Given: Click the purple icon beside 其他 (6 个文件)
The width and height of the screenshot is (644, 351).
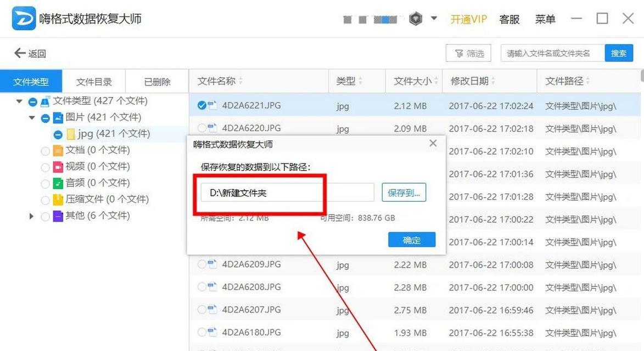Looking at the screenshot, I should [x=58, y=216].
